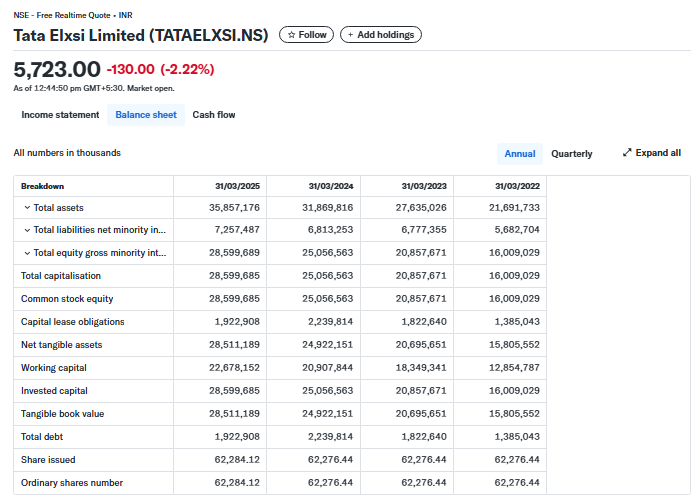
Task: Click the Tata Elxsi Limited title
Action: point(141,35)
